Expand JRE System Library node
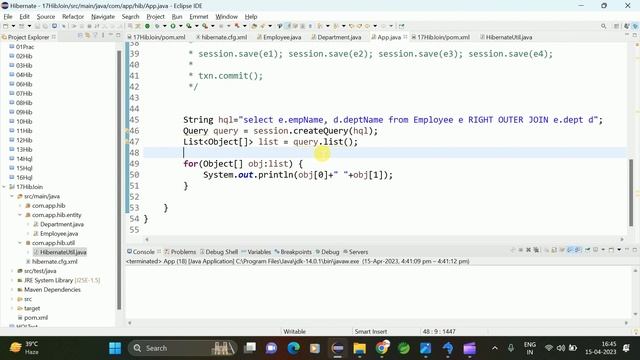The image size is (640, 360). coord(12,280)
